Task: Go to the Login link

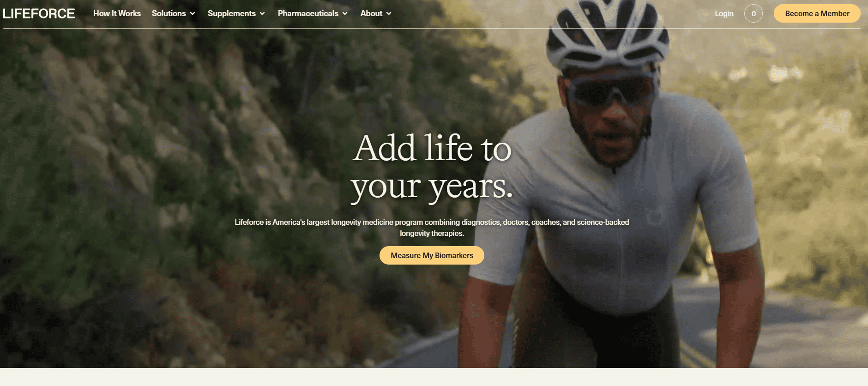Action: pyautogui.click(x=724, y=13)
